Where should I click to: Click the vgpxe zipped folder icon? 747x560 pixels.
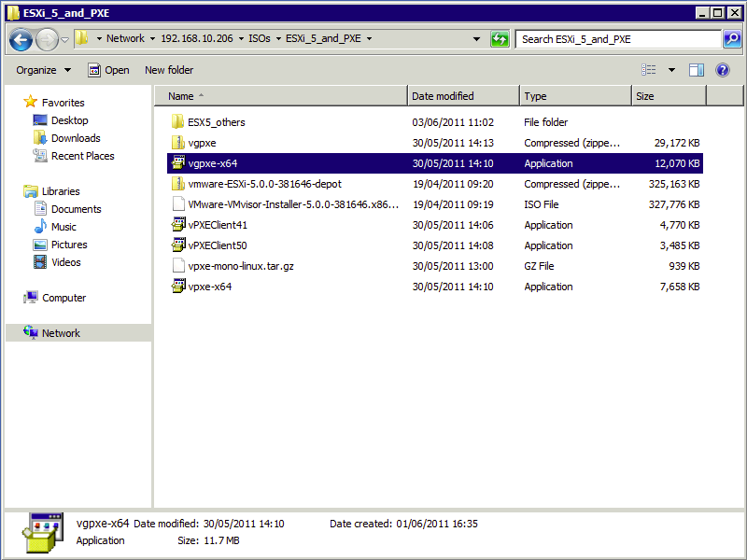coord(177,142)
